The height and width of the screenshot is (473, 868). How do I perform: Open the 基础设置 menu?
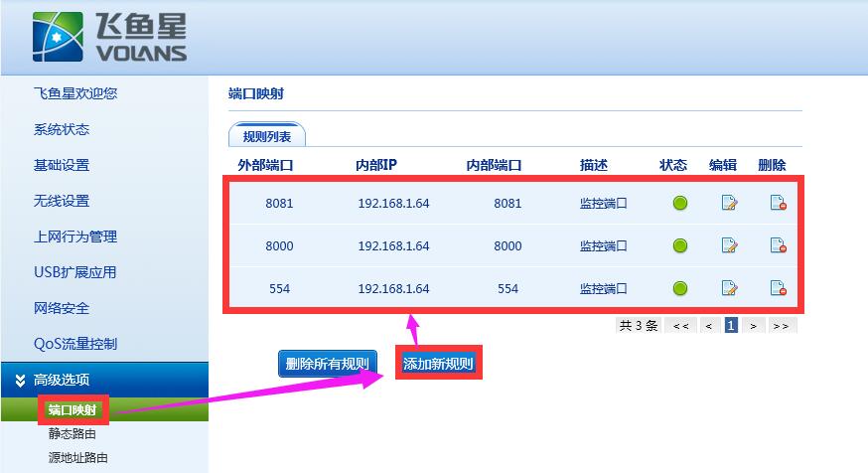62,165
